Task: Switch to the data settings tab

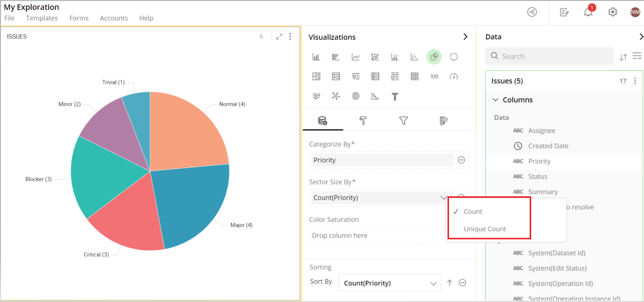Action: point(322,121)
